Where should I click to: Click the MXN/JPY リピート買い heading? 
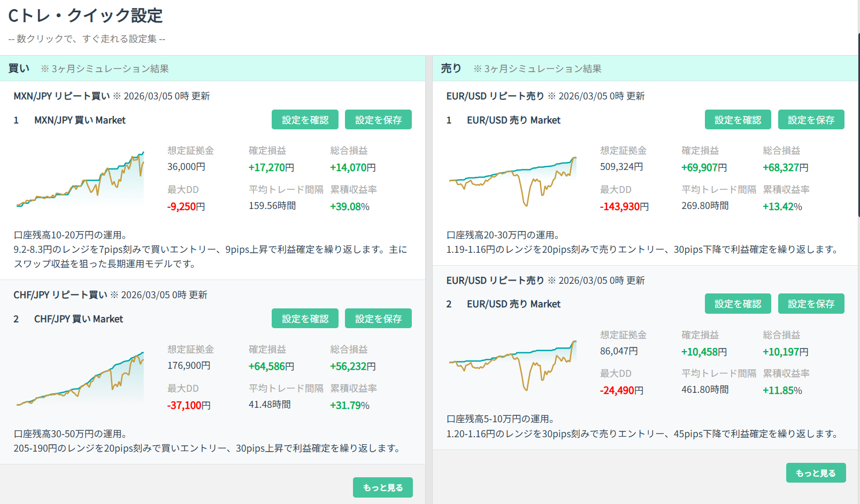[x=62, y=96]
